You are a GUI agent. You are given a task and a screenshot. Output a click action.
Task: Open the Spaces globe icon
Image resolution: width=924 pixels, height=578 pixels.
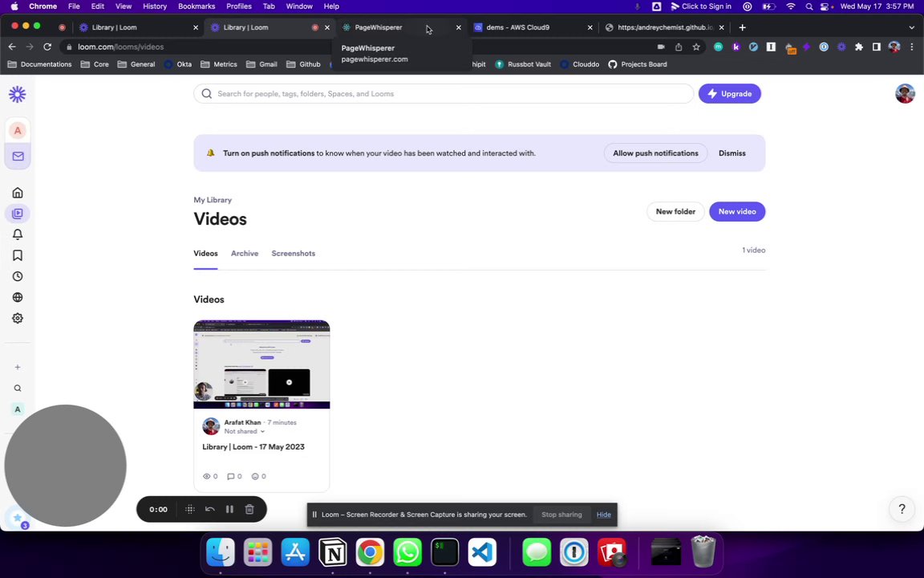point(18,297)
